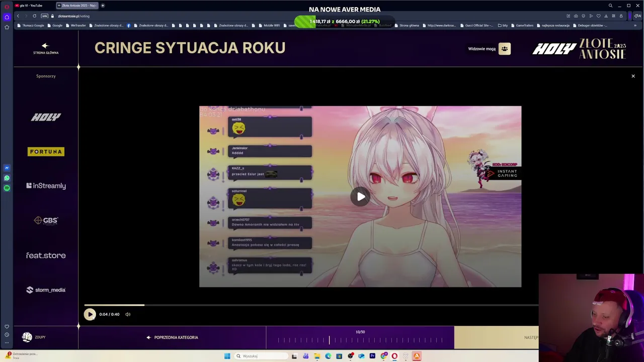The height and width of the screenshot is (362, 644).
Task: Toggle the VPN badge in address bar
Action: (x=44, y=16)
